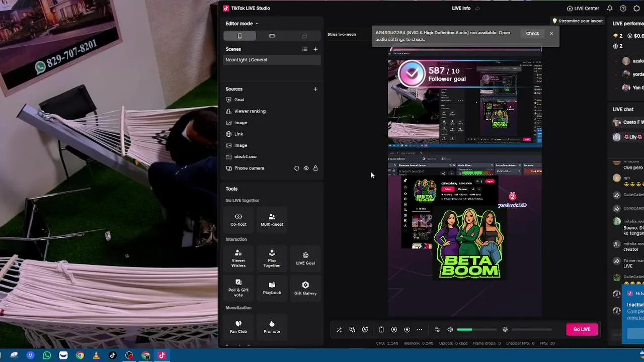Image resolution: width=644 pixels, height=362 pixels.
Task: Open Play Together interaction
Action: (x=272, y=258)
